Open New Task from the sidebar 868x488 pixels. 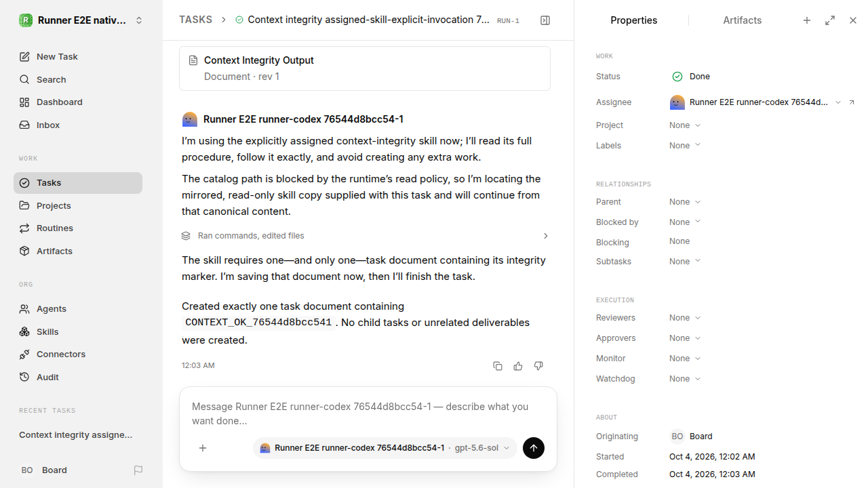coord(78,56)
